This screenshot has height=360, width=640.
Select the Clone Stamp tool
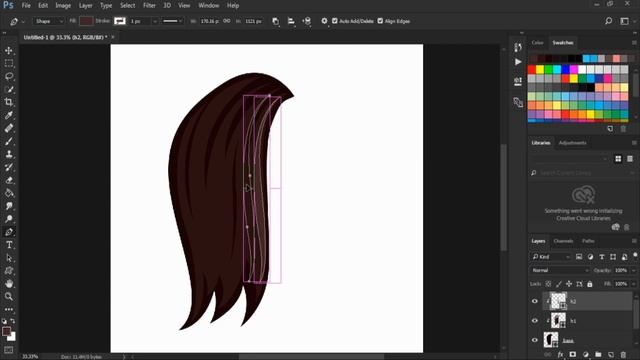point(9,154)
